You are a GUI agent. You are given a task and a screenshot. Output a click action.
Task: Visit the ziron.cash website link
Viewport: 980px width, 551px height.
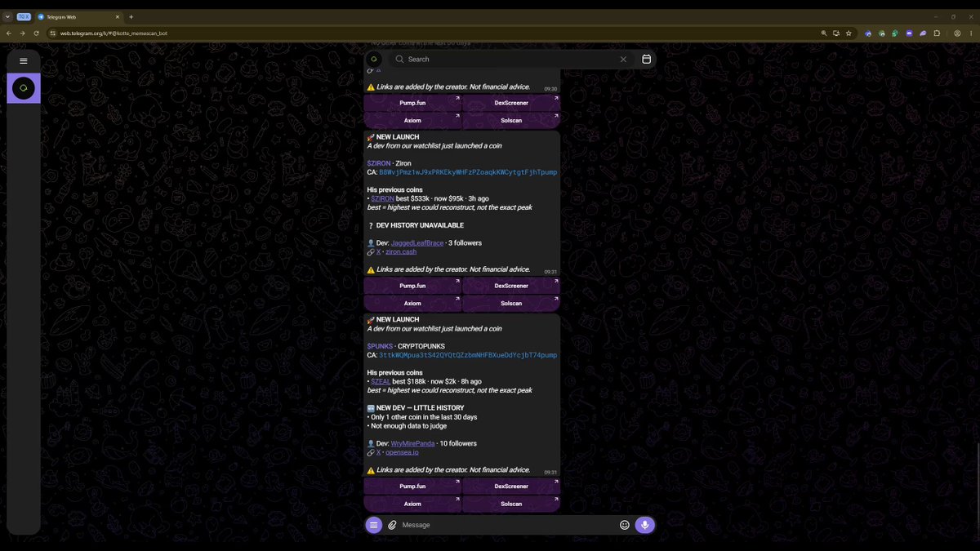(401, 252)
